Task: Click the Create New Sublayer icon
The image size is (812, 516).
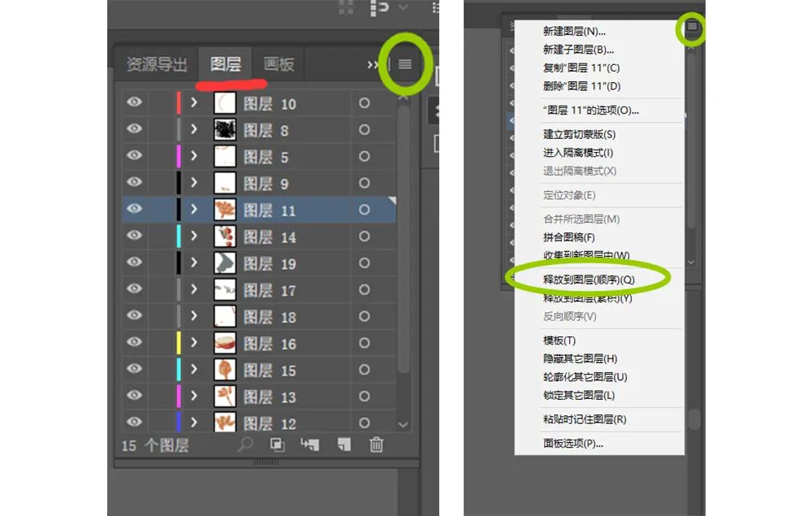Action: pyautogui.click(x=310, y=446)
